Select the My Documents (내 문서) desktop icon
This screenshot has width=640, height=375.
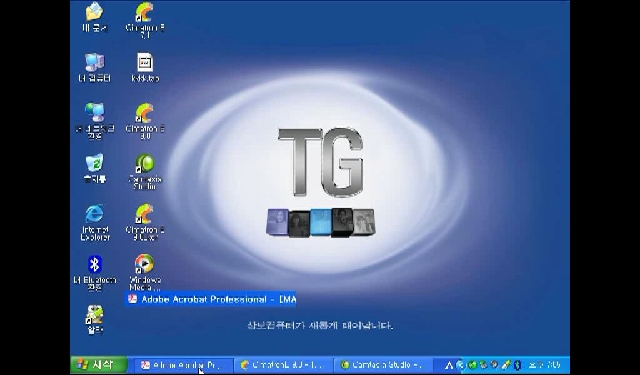95,16
